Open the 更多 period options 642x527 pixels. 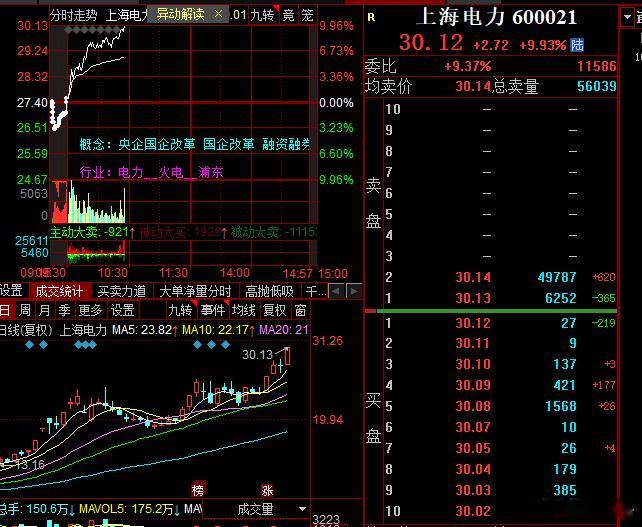(x=90, y=310)
